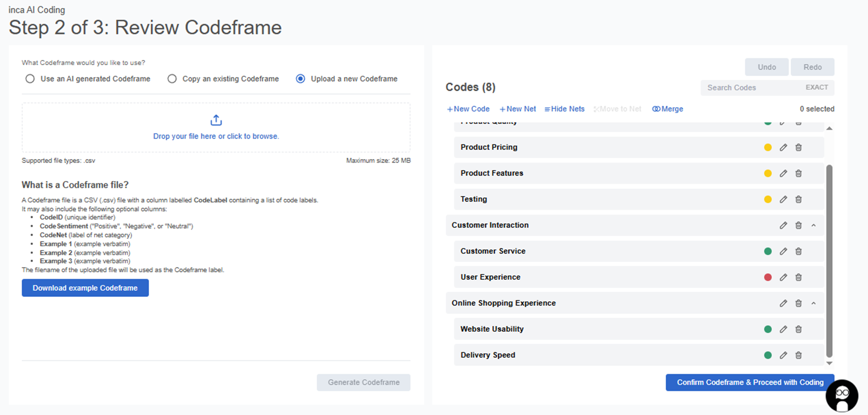The image size is (868, 415).
Task: Delete the Product Features code
Action: (799, 174)
